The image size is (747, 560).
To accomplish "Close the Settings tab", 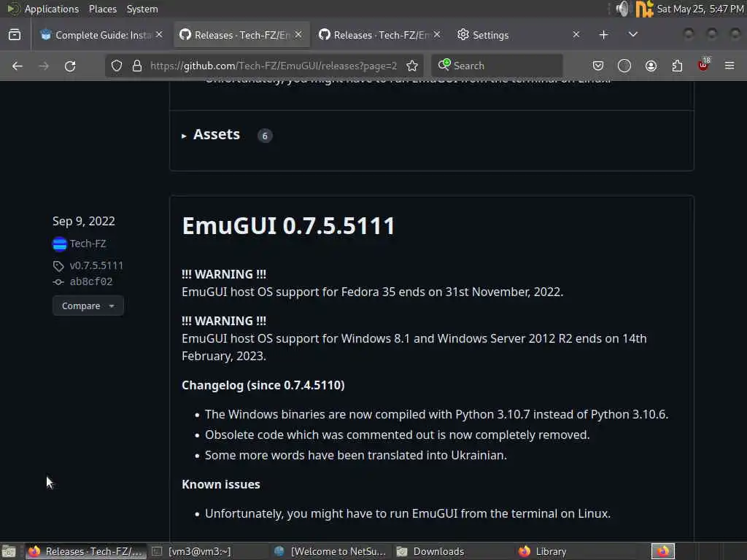I will (x=576, y=35).
